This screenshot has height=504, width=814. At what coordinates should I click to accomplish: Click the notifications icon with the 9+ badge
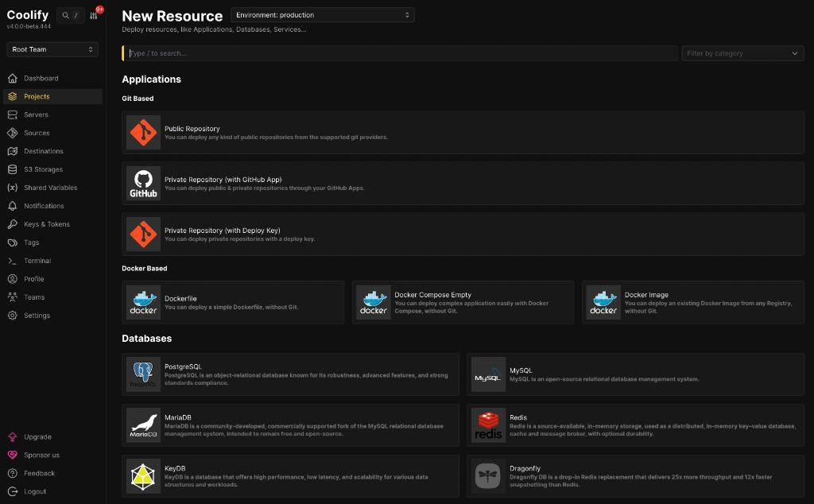(x=95, y=14)
